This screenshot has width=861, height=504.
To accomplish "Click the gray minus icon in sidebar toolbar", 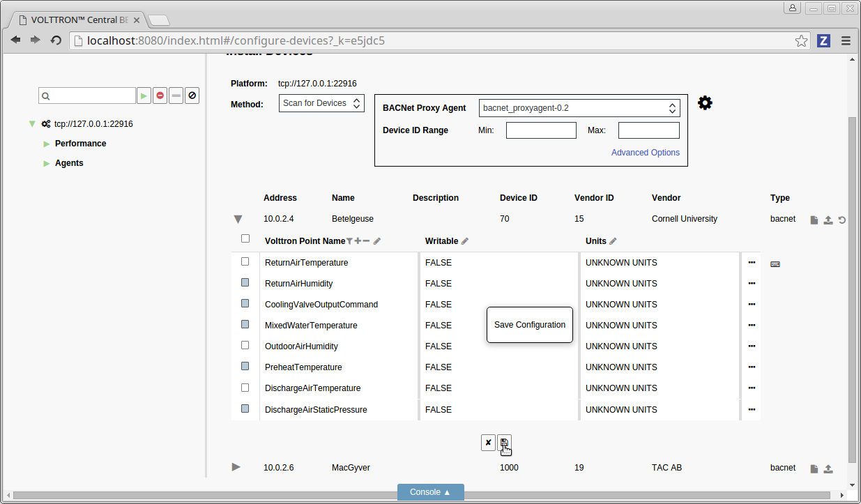I will coord(176,96).
